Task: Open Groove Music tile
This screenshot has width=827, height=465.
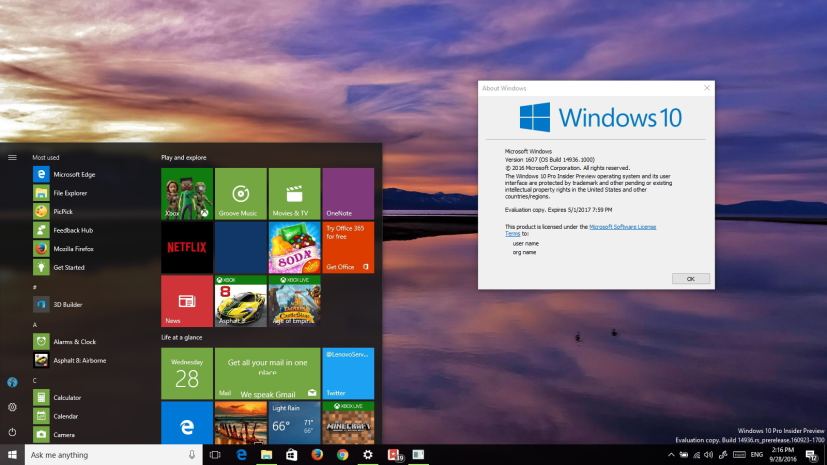Action: point(241,193)
